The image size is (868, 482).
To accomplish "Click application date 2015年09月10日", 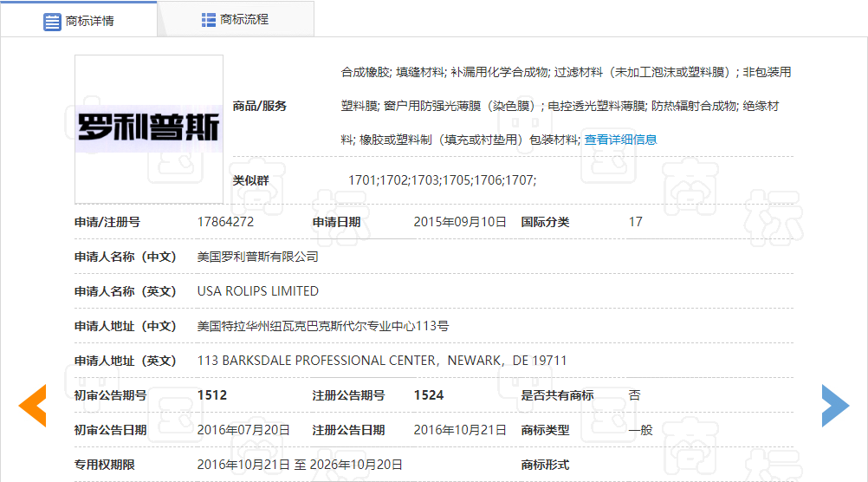I will click(x=459, y=222).
